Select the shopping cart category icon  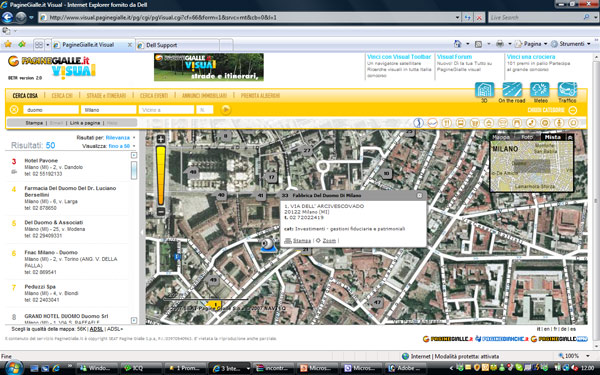tap(474, 123)
